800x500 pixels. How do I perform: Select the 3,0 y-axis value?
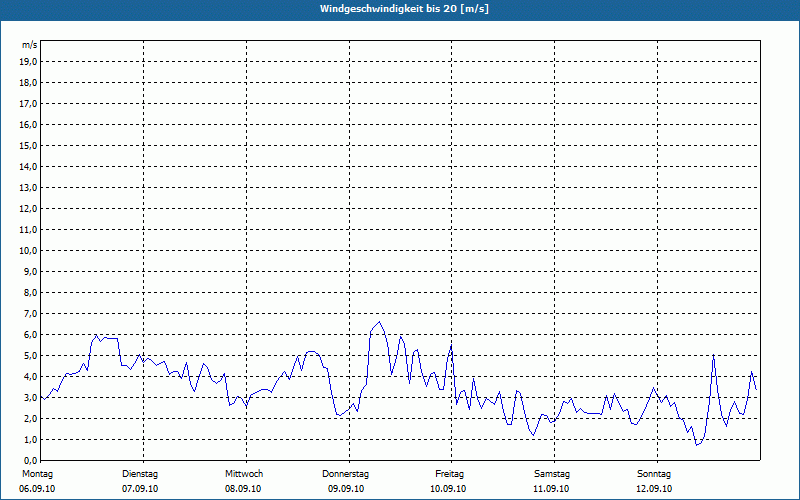pos(31,397)
